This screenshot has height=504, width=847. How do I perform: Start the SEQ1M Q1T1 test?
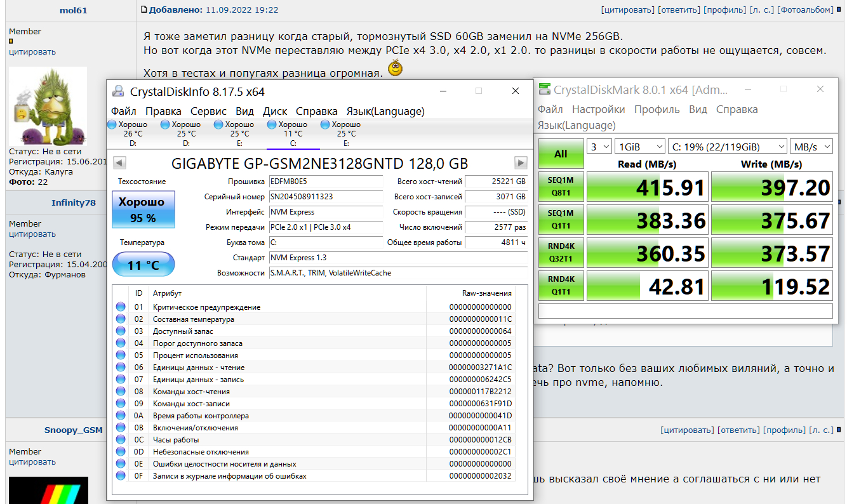click(561, 220)
